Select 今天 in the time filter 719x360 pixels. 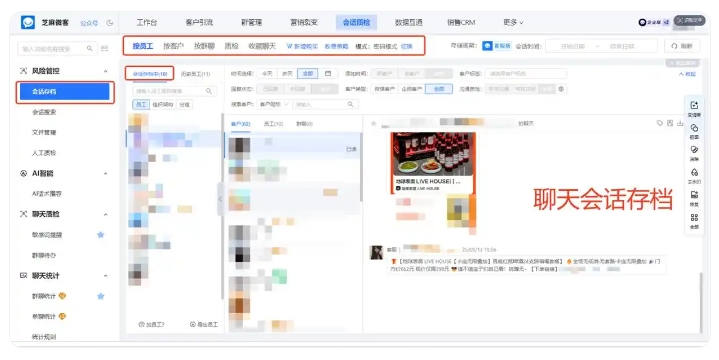click(x=267, y=73)
